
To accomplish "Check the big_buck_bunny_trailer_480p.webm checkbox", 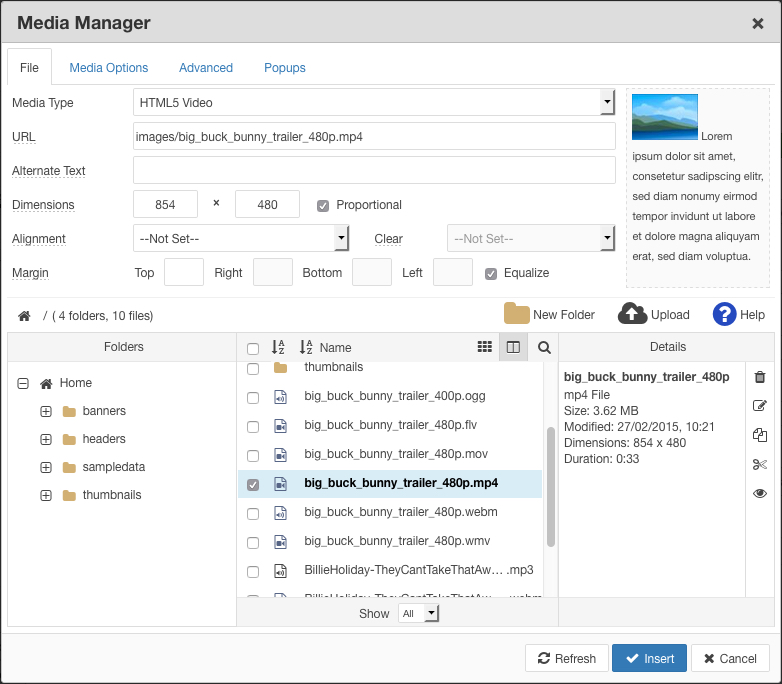I will 253,513.
